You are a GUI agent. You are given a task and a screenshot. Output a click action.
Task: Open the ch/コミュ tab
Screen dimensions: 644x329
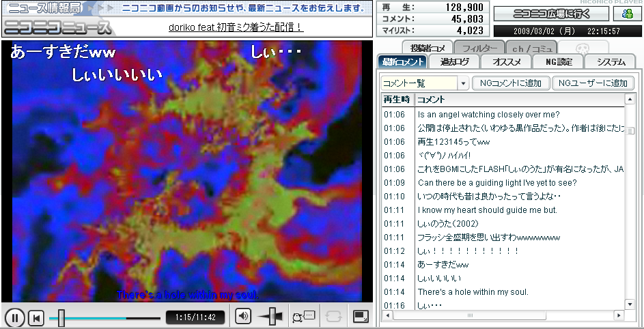pyautogui.click(x=531, y=48)
